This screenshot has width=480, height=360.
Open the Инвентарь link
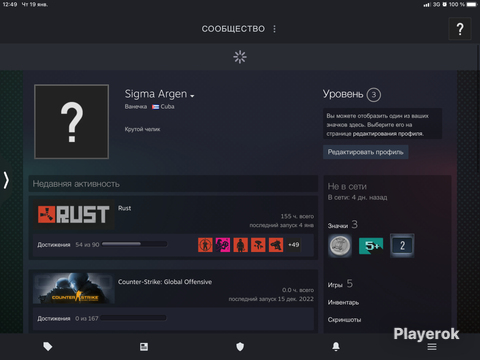click(x=343, y=302)
